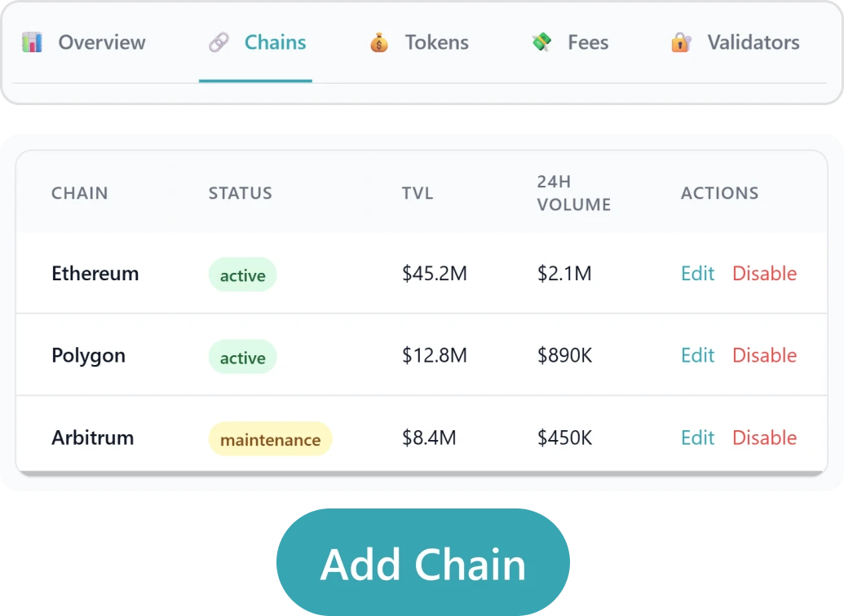Edit the Arbitrum chain
The height and width of the screenshot is (616, 844).
coord(697,438)
